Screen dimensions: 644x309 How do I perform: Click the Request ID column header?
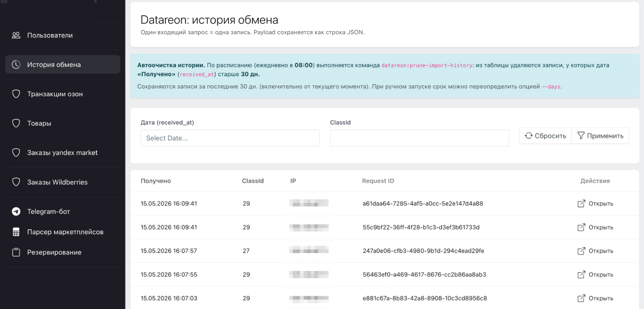point(378,181)
